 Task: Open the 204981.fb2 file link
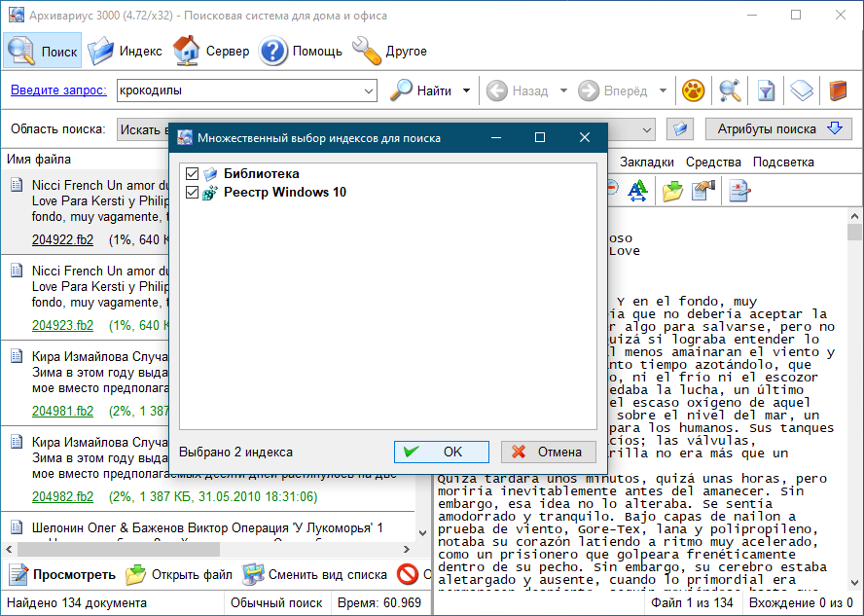(x=62, y=411)
